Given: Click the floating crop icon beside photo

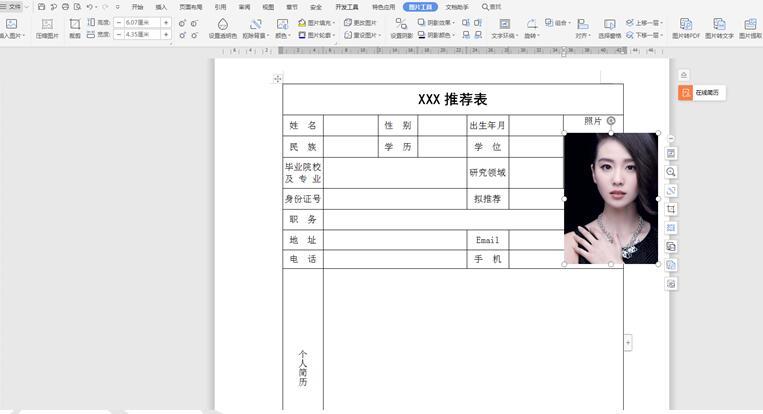Looking at the screenshot, I should click(671, 209).
